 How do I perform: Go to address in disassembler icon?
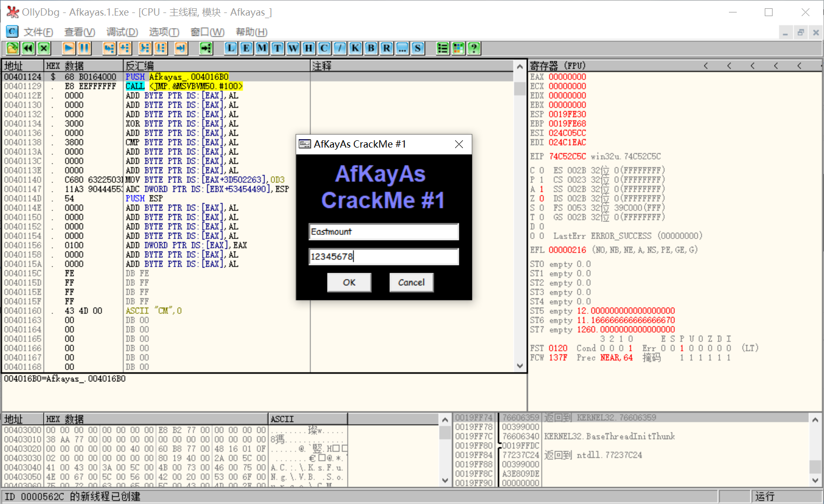(x=206, y=48)
